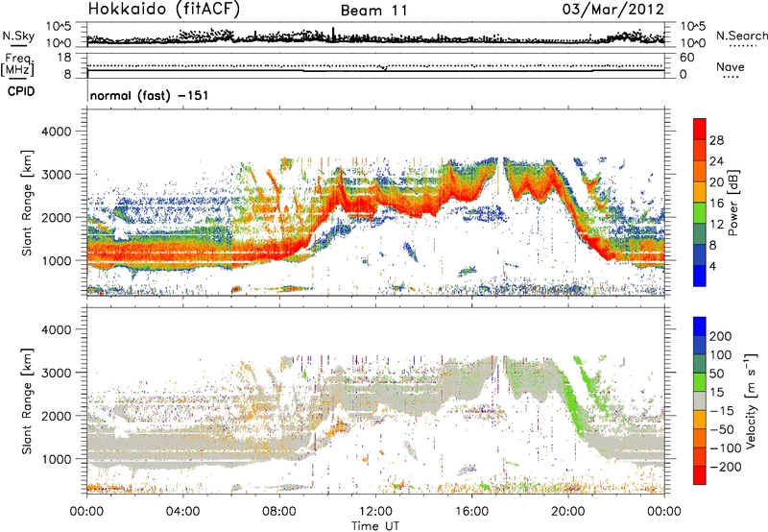The height and width of the screenshot is (532, 768).
Task: Click the '50' label on Velocity colorbar
Action: (716, 374)
